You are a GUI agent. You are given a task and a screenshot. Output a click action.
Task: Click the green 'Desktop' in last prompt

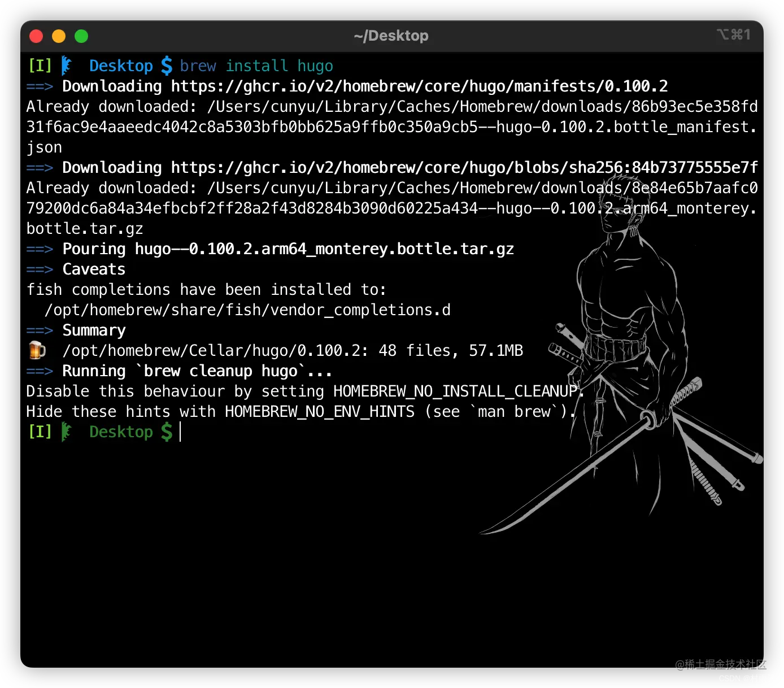tap(121, 432)
